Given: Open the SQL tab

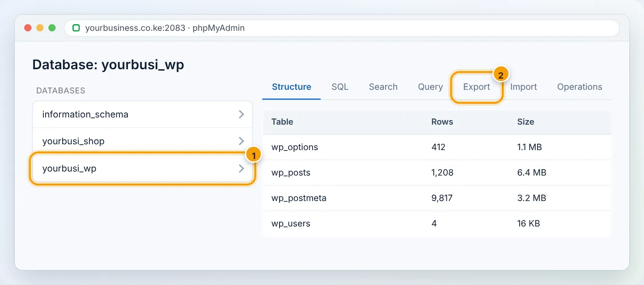Looking at the screenshot, I should coord(340,87).
